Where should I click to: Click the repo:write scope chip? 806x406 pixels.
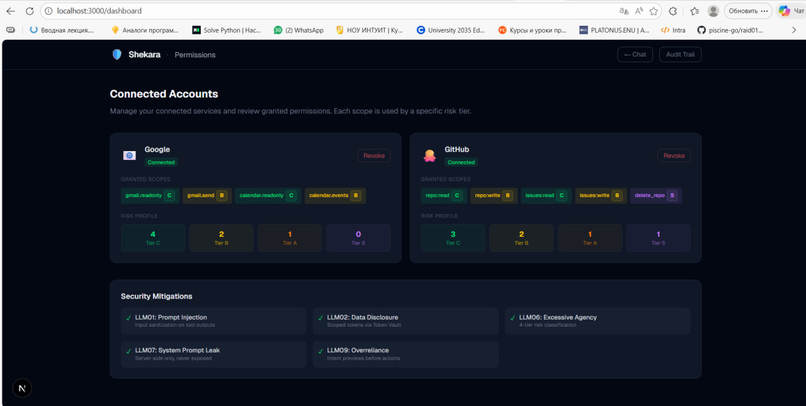coord(493,195)
